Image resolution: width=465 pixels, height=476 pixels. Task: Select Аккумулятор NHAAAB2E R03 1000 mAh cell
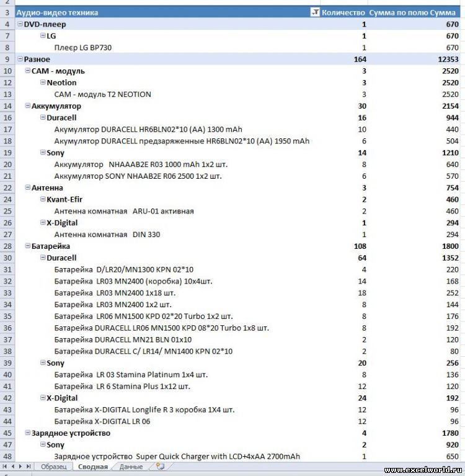point(141,164)
